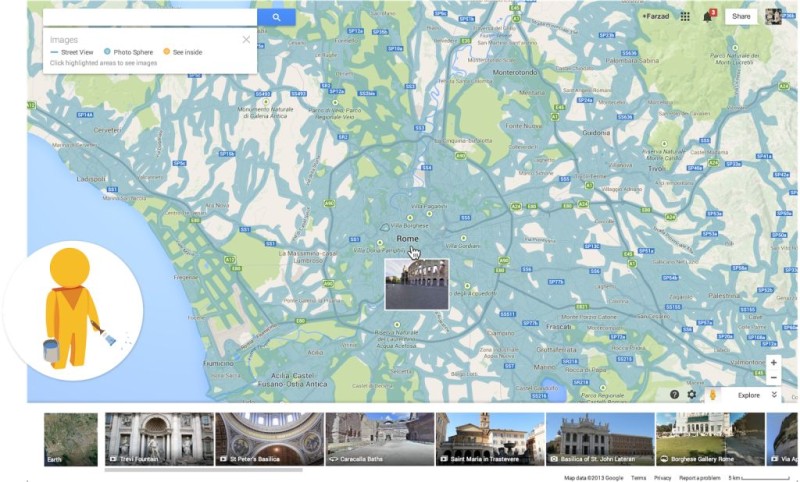Screen dimensions: 800x482
Task: Open the user profile avatar
Action: click(773, 16)
